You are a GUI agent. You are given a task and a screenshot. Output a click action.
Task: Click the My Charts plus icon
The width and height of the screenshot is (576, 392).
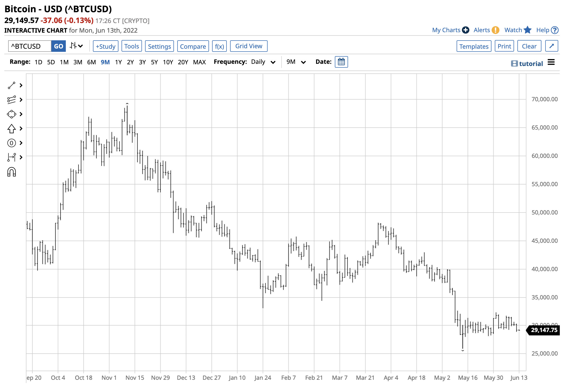click(x=466, y=30)
